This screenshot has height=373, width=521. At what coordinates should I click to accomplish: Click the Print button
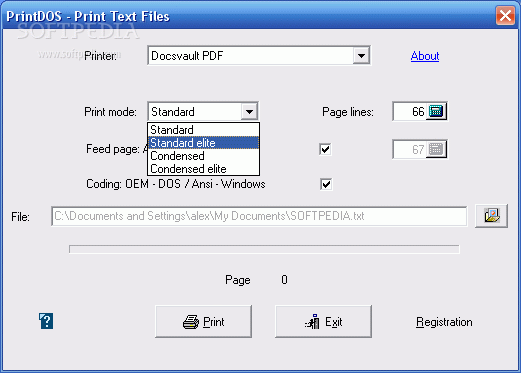pyautogui.click(x=203, y=322)
